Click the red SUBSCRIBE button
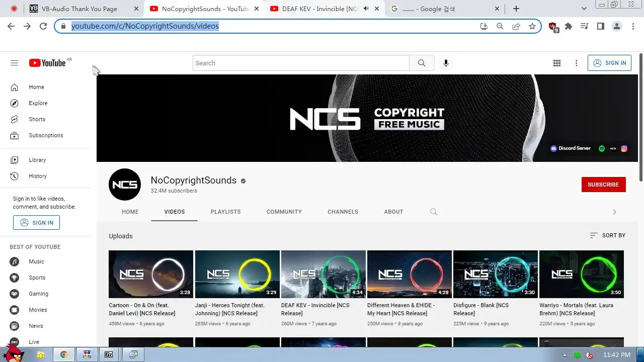This screenshot has width=644, height=362. pos(603,185)
